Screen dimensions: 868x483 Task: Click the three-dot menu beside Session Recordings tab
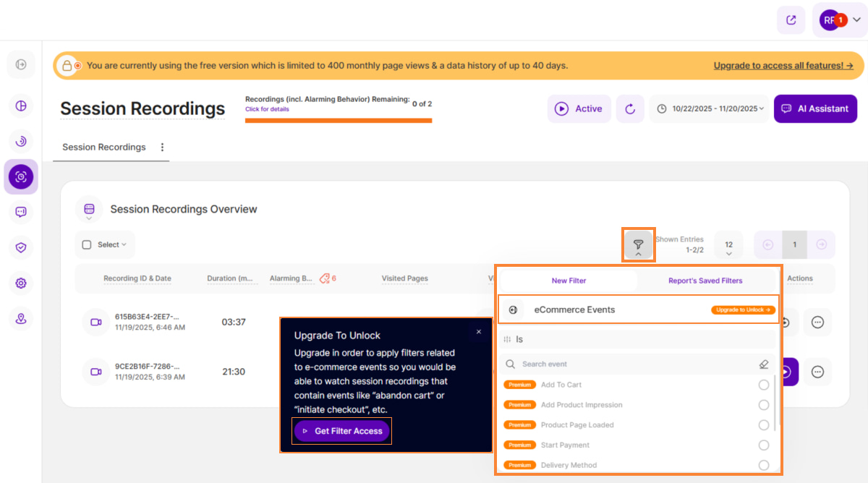pyautogui.click(x=162, y=147)
